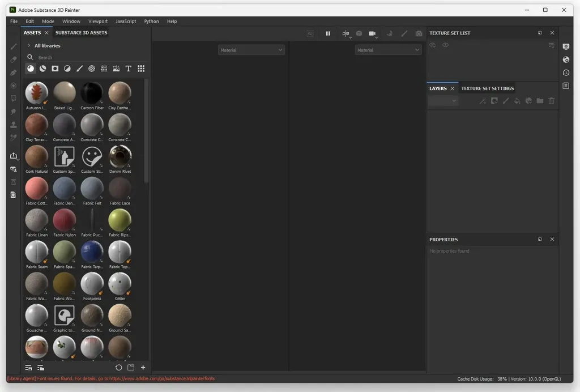The height and width of the screenshot is (392, 580).
Task: Switch to Texture Set Settings tab
Action: click(x=488, y=88)
